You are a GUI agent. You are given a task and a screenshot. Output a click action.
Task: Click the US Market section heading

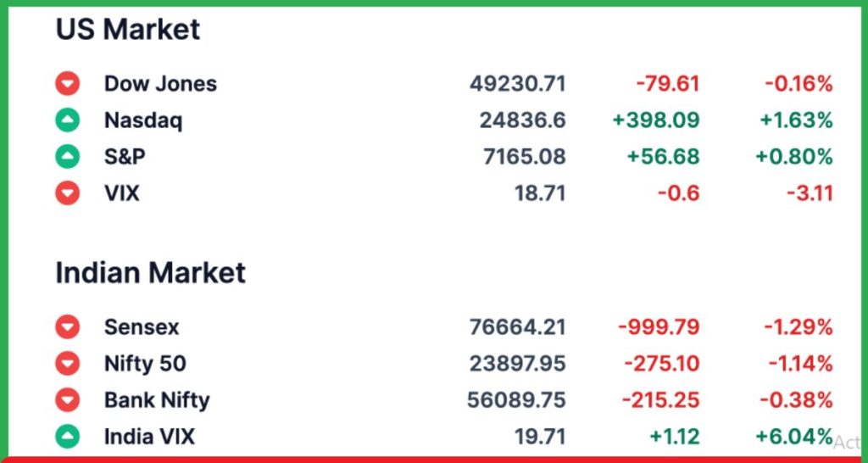(x=128, y=30)
